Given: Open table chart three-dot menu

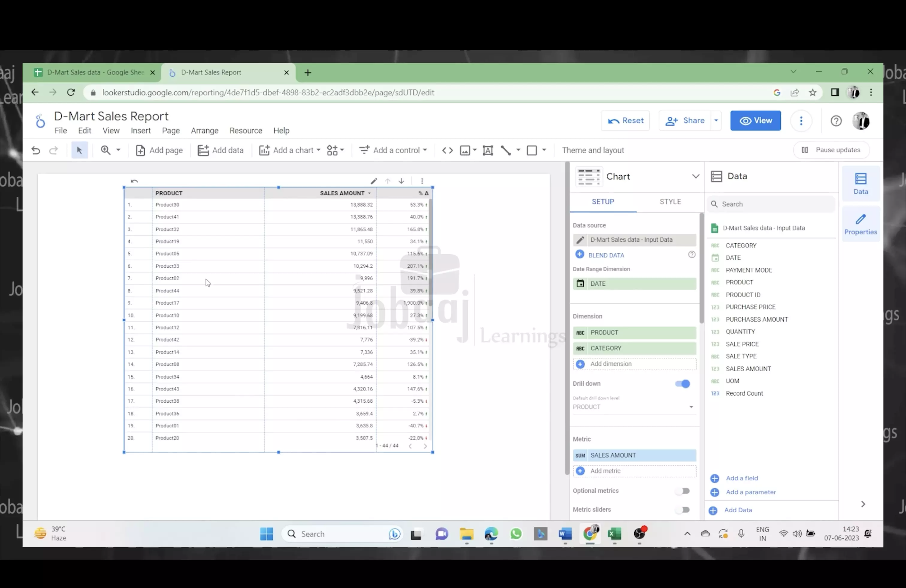Looking at the screenshot, I should (422, 181).
